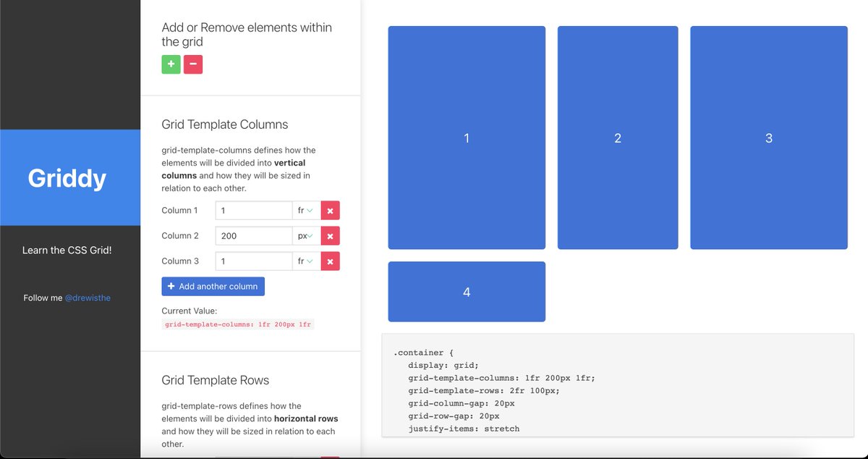Image resolution: width=868 pixels, height=459 pixels.
Task: Click the Griddy logo title
Action: pos(67,178)
